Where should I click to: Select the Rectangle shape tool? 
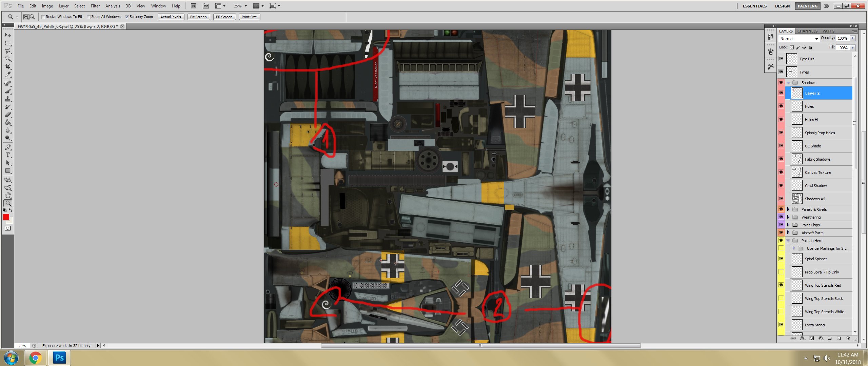click(8, 170)
